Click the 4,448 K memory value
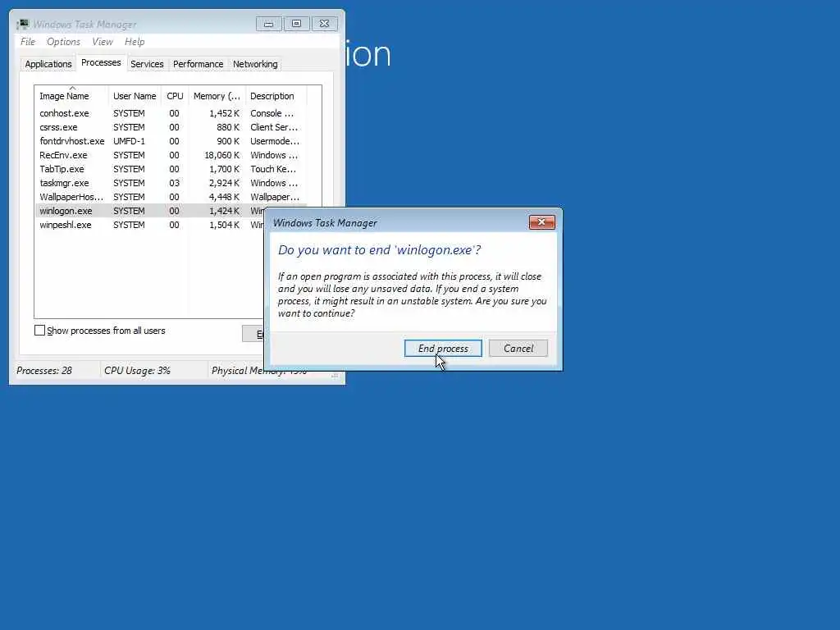Image resolution: width=840 pixels, height=630 pixels. [x=224, y=197]
